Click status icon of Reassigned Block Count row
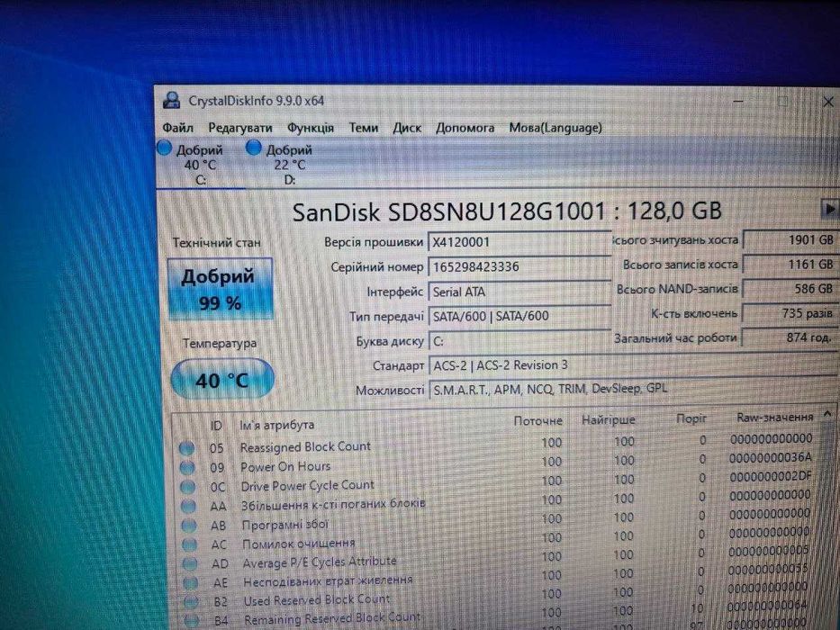840x630 pixels. pyautogui.click(x=186, y=447)
